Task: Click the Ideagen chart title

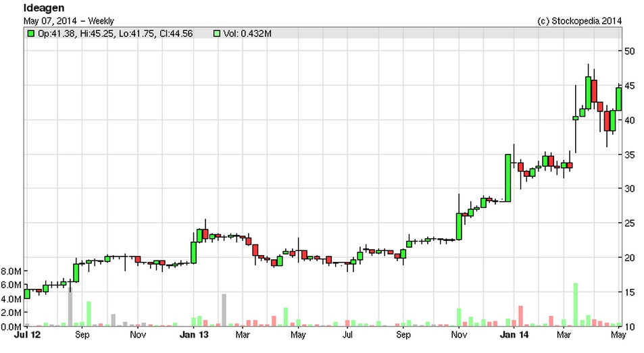Action: pyautogui.click(x=43, y=8)
